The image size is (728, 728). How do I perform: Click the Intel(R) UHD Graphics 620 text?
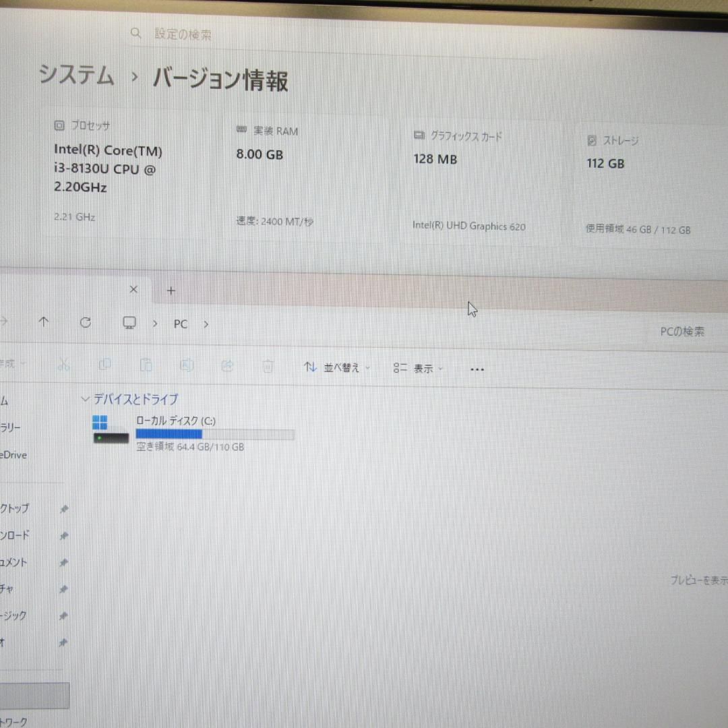click(469, 226)
